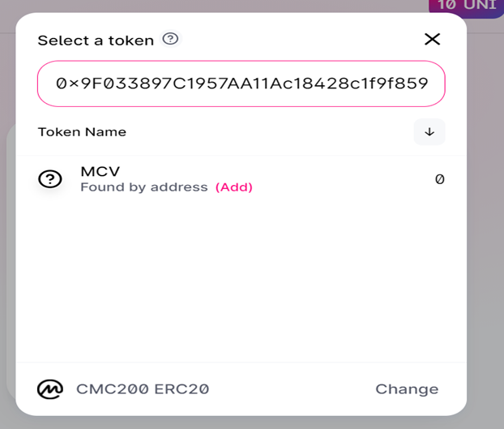Click the Token Name column header
The width and height of the screenshot is (504, 429).
pyautogui.click(x=82, y=132)
